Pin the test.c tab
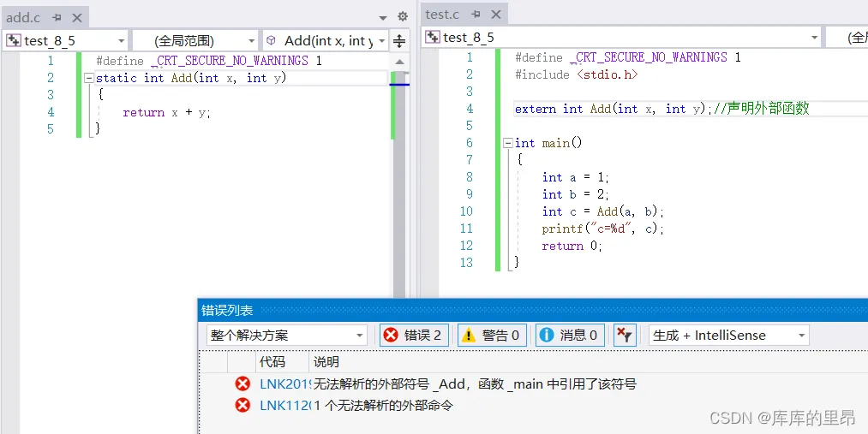This screenshot has width=868, height=434. tap(476, 15)
